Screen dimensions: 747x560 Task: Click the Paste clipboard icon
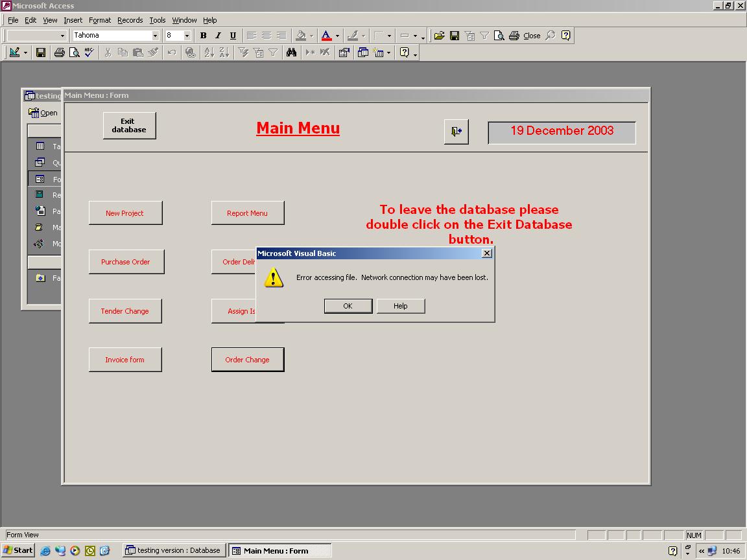(138, 52)
